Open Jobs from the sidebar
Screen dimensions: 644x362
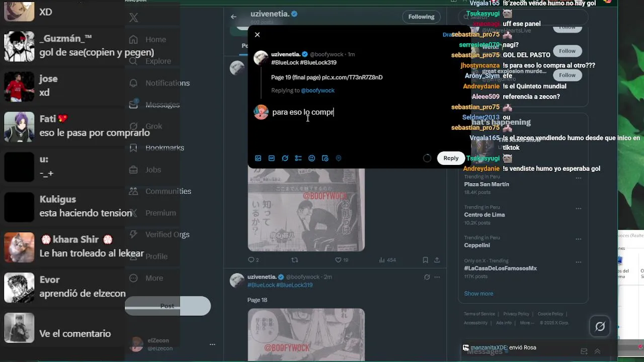(145, 169)
